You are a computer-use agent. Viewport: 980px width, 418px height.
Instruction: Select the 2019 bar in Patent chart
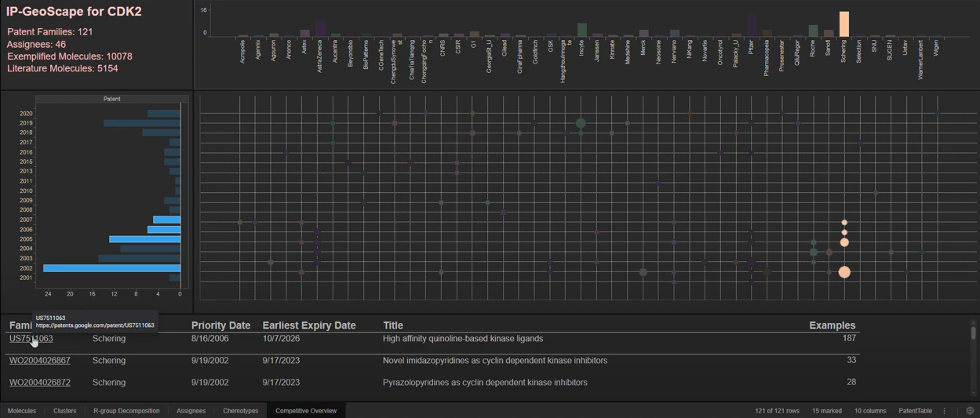(142, 123)
